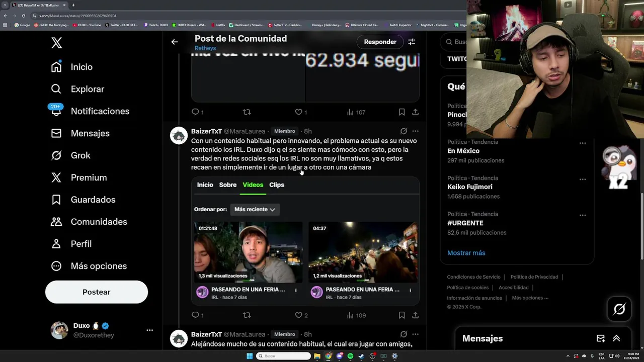Expand the Mensajes drawer

[616, 338]
